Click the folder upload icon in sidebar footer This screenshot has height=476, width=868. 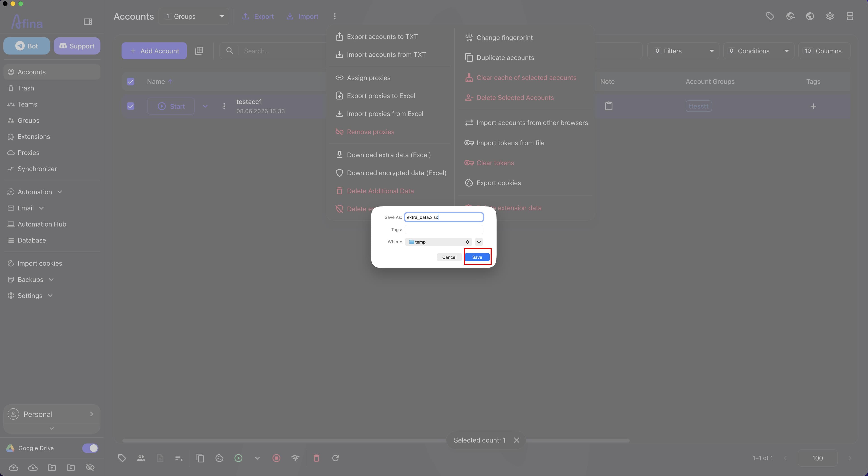pyautogui.click(x=52, y=467)
